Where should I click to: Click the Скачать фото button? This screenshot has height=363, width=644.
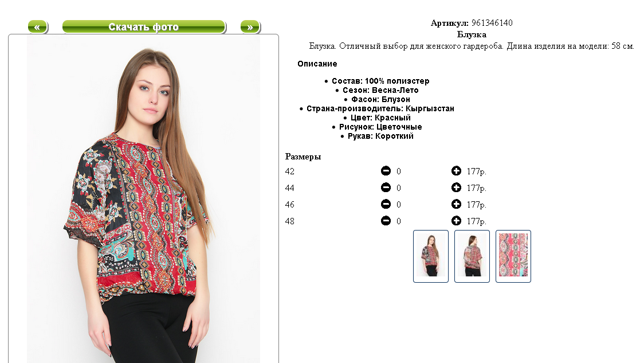click(144, 27)
